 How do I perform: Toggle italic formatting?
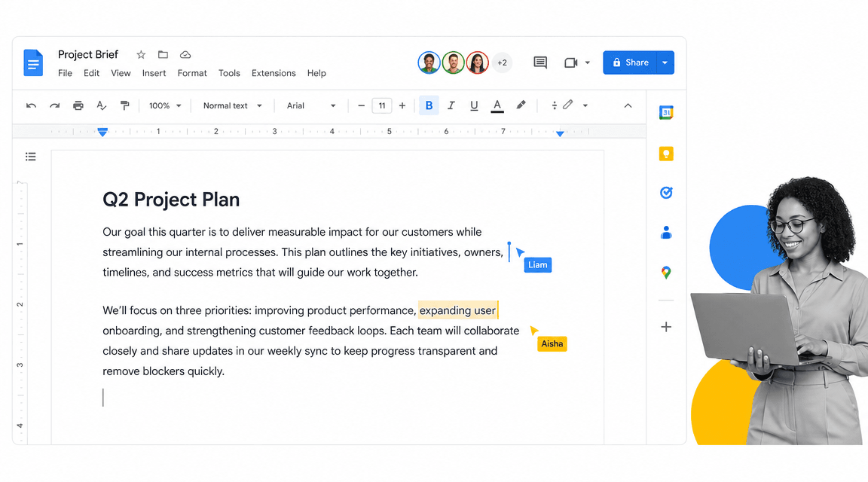[x=451, y=105]
